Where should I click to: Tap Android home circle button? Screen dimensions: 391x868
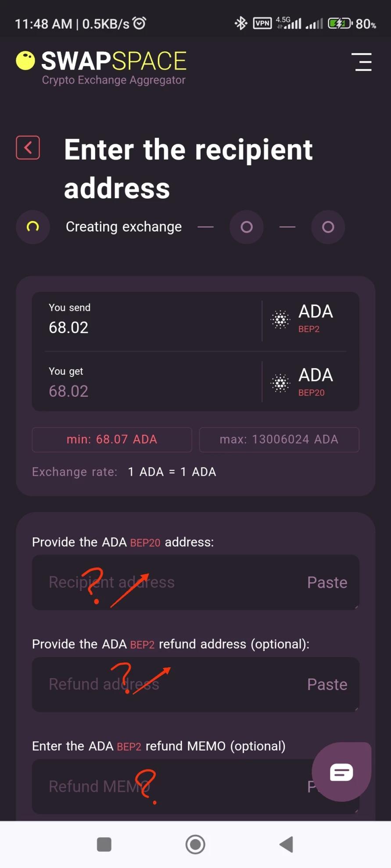(195, 844)
